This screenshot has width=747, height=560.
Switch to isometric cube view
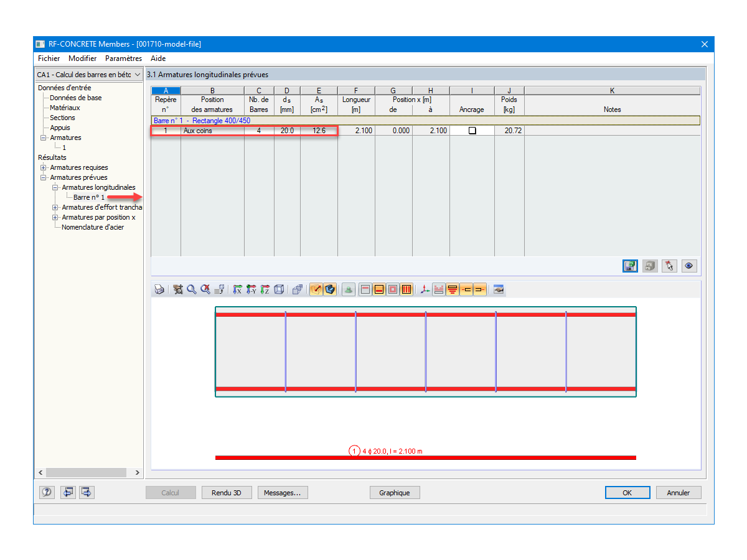point(279,289)
